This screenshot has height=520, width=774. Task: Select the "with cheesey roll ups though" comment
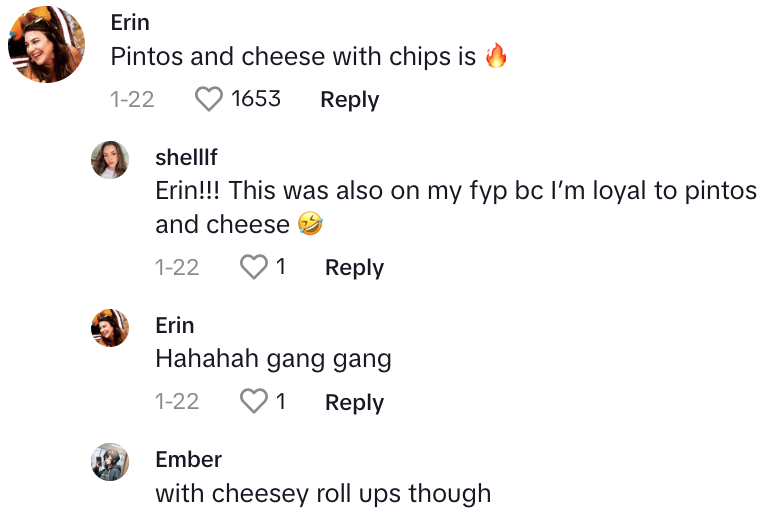click(323, 493)
